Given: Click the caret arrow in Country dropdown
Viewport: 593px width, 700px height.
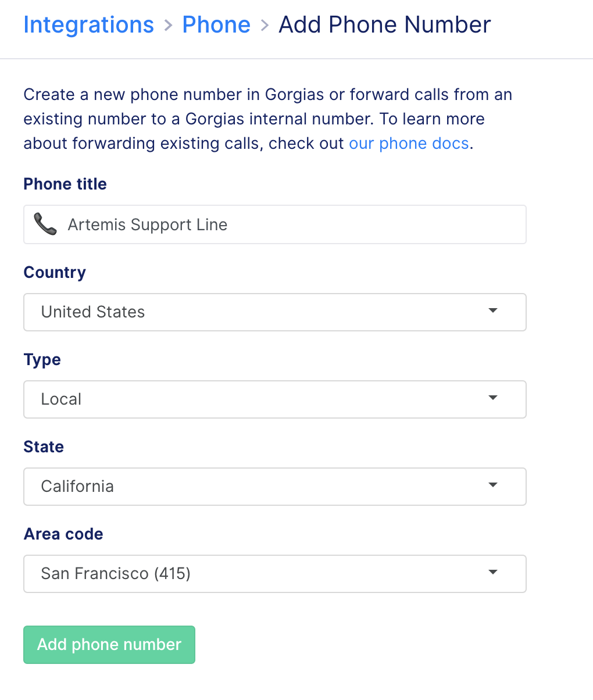Looking at the screenshot, I should (x=493, y=311).
